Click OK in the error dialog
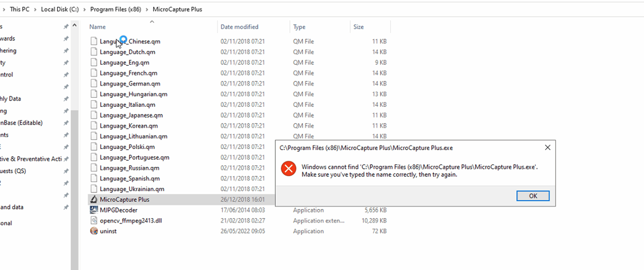The height and width of the screenshot is (270, 644). point(533,196)
